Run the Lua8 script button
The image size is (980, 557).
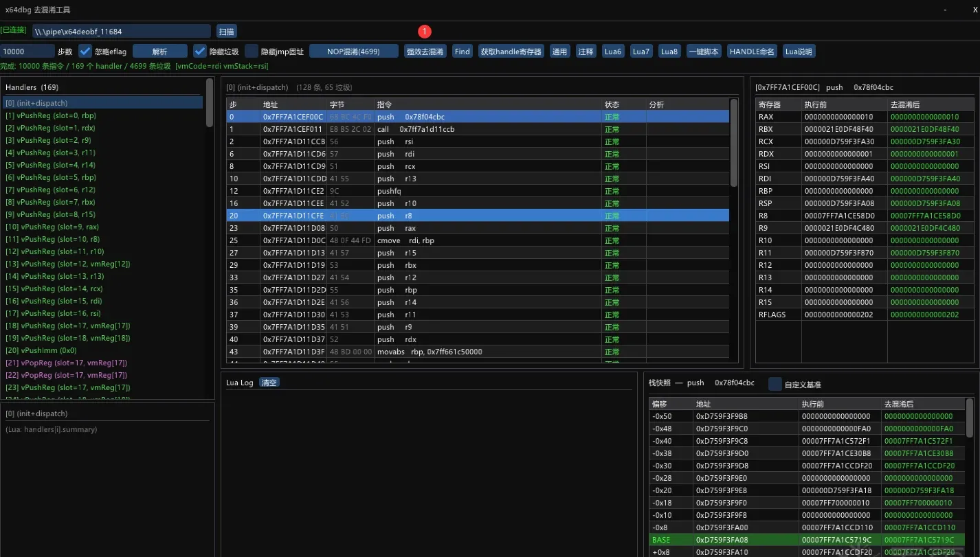(x=669, y=52)
